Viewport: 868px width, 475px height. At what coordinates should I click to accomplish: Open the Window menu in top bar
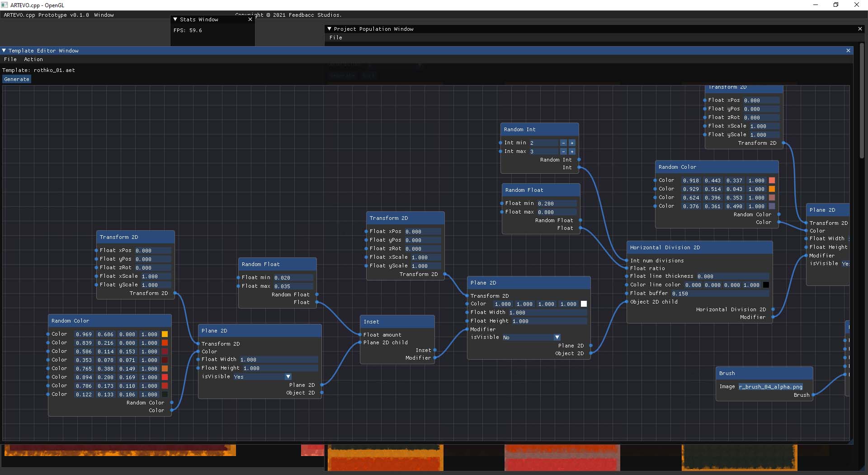[x=104, y=15]
